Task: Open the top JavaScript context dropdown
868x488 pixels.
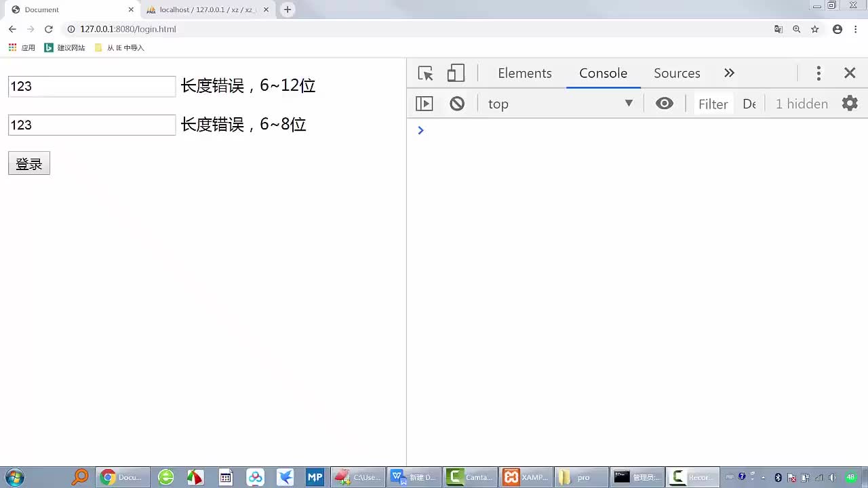Action: click(560, 104)
